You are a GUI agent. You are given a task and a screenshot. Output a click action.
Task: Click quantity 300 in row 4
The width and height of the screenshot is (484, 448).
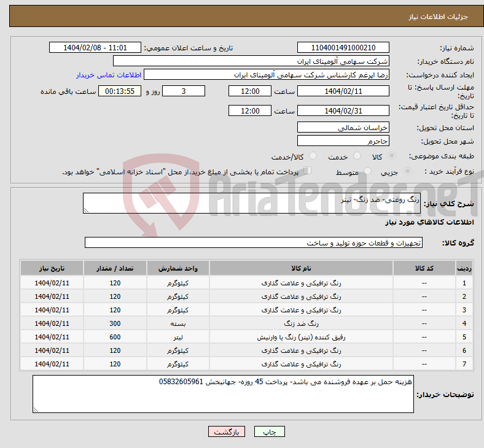115,324
